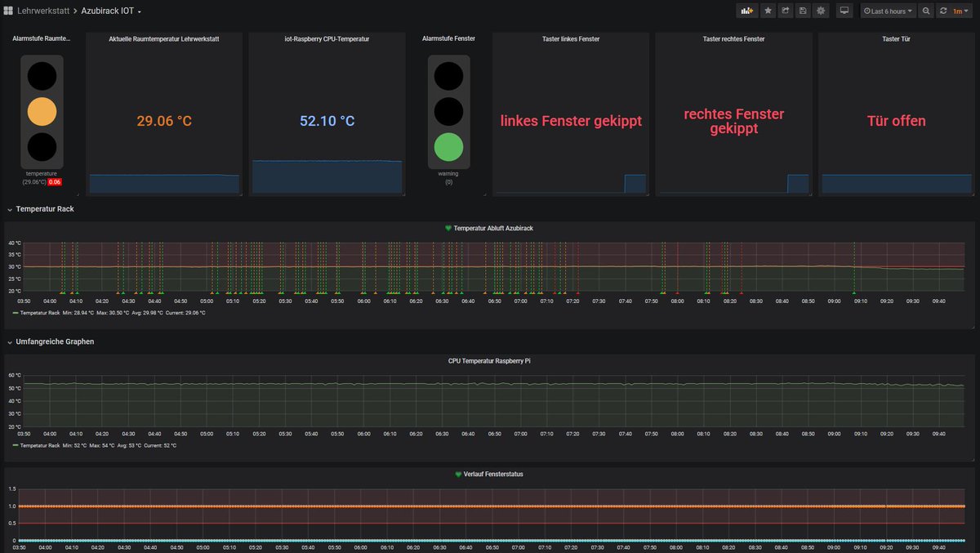Click the 'Avg: 53 °C' legend value
980x553 pixels.
(131, 445)
